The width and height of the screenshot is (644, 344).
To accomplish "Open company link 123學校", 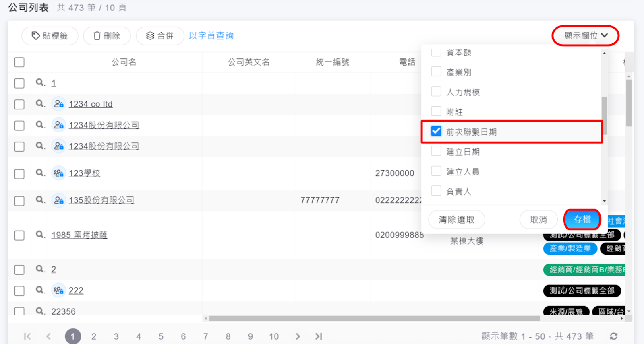I will [85, 173].
